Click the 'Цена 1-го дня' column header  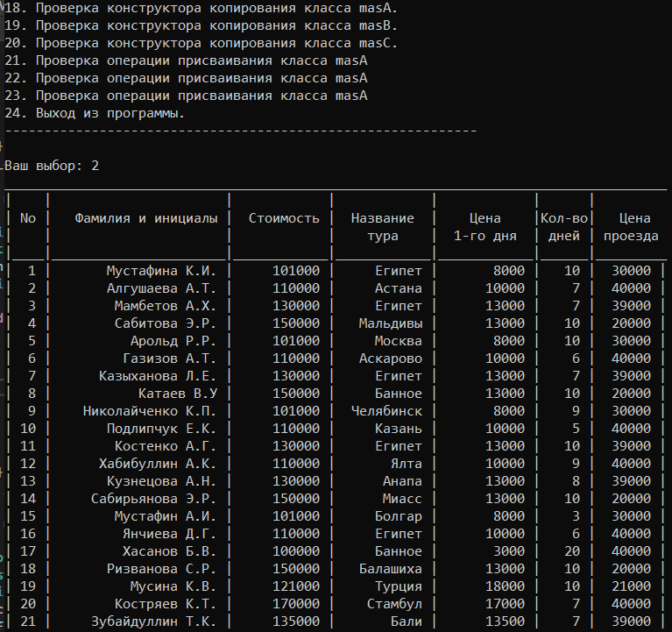pos(485,227)
